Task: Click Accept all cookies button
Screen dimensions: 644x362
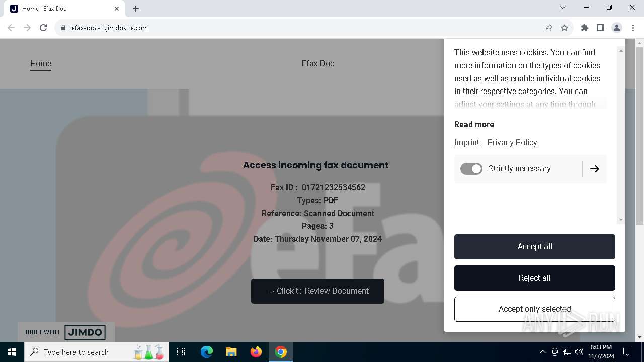Action: (x=535, y=247)
